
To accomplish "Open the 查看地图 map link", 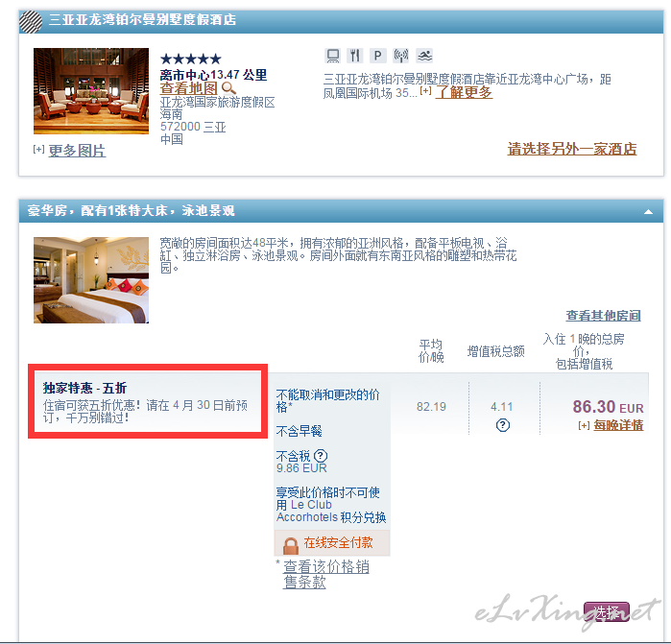I will [x=189, y=88].
